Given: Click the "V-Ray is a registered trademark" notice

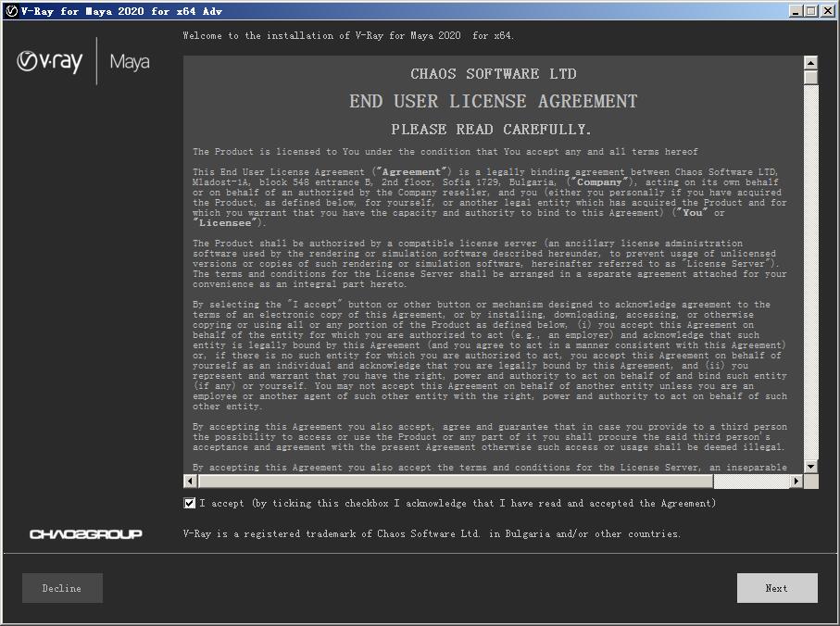Looking at the screenshot, I should pyautogui.click(x=432, y=533).
